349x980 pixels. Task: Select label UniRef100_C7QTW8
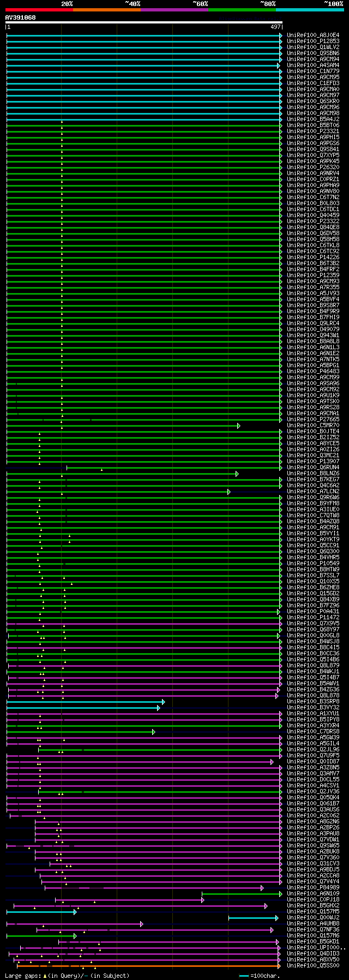pos(313,516)
